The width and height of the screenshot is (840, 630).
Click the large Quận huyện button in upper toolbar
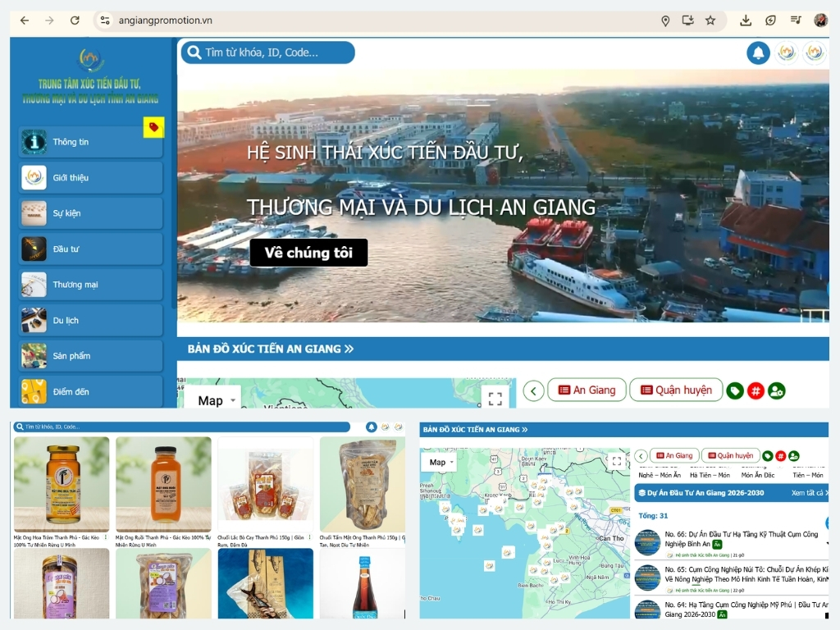(676, 390)
